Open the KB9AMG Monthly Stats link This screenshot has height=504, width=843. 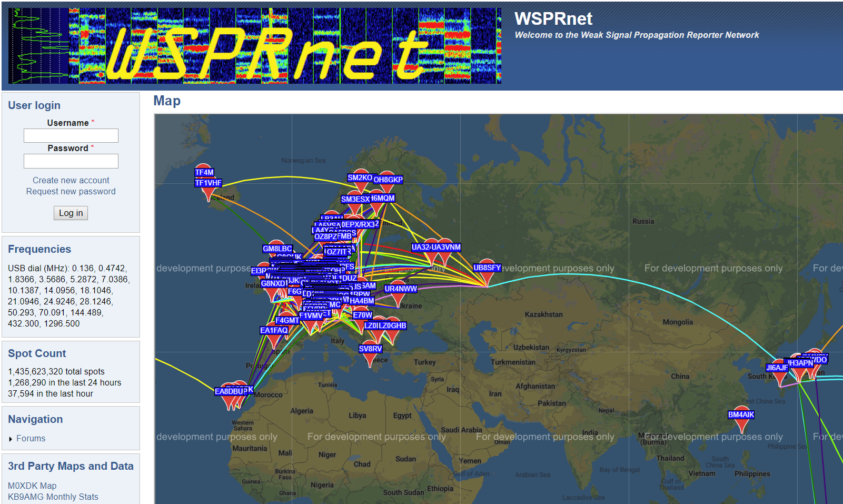(53, 497)
